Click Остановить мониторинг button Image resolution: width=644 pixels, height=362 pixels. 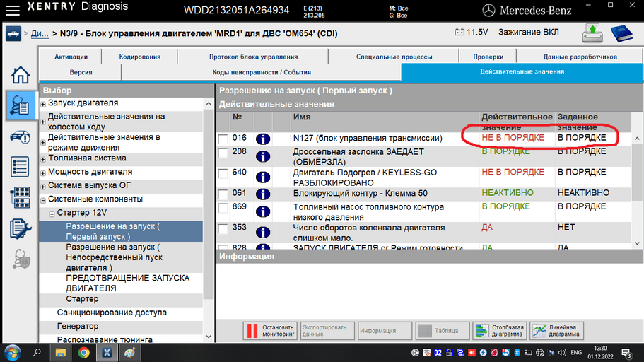pos(270,331)
